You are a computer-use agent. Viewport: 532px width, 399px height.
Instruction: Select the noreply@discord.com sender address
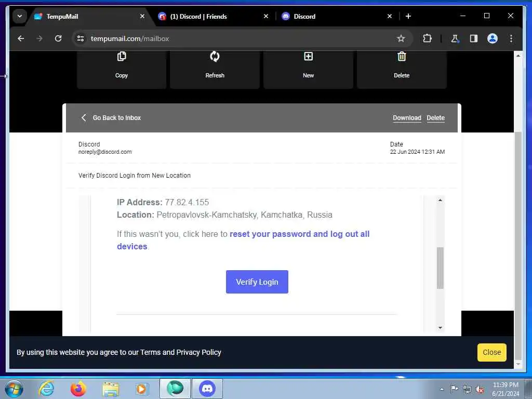(105, 152)
